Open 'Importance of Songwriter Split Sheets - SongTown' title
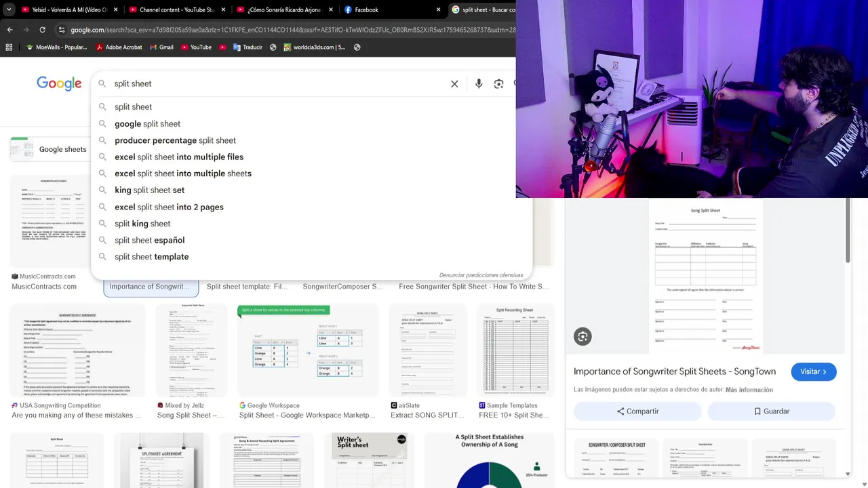 tap(675, 371)
